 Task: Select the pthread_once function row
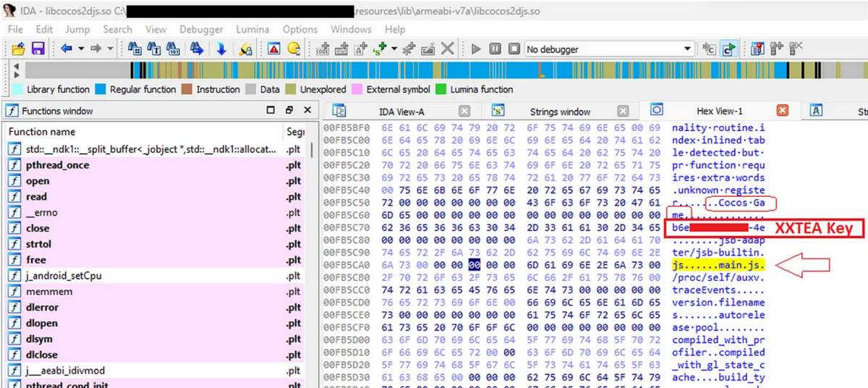click(156, 164)
